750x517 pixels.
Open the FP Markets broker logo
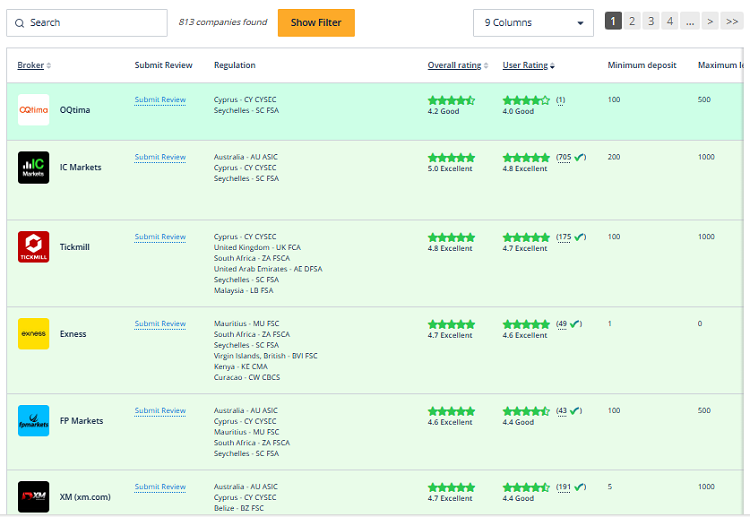click(33, 421)
